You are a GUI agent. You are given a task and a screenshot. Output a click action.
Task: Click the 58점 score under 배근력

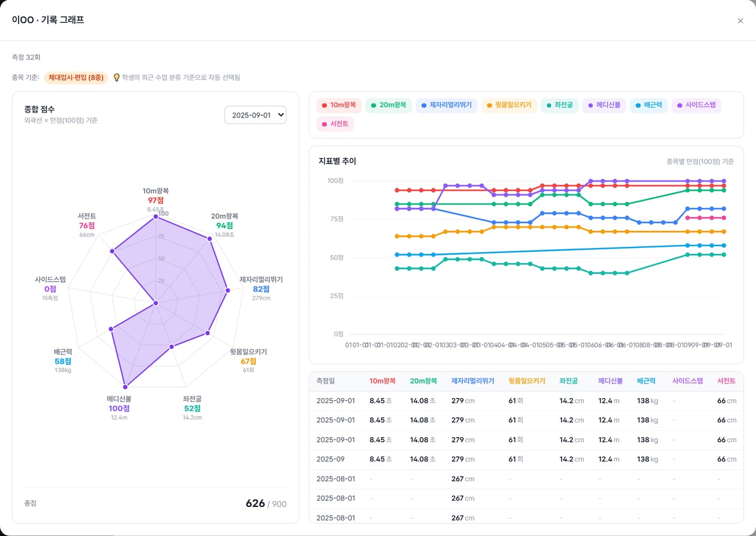63,361
